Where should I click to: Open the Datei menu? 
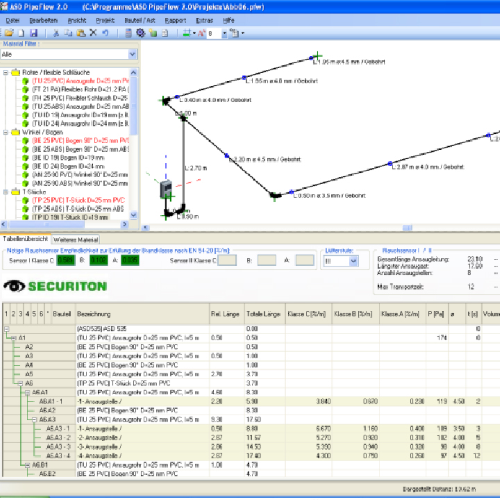(13, 21)
